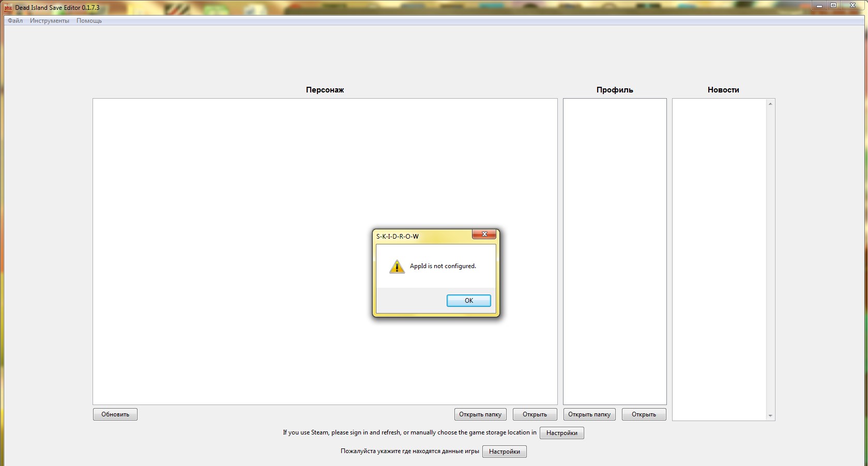
Task: Open Настройки next to the Russian game data prompt
Action: (505, 452)
